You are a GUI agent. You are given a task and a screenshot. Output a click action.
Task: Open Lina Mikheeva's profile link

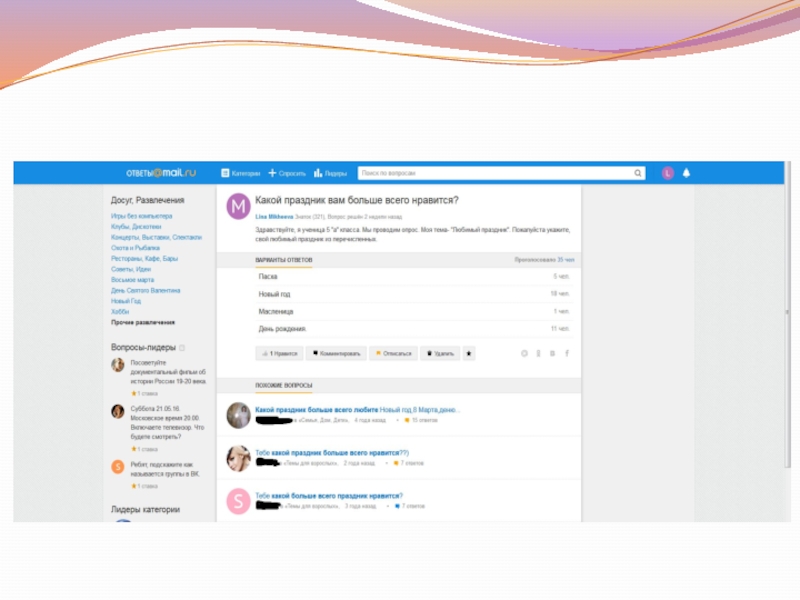click(x=274, y=217)
